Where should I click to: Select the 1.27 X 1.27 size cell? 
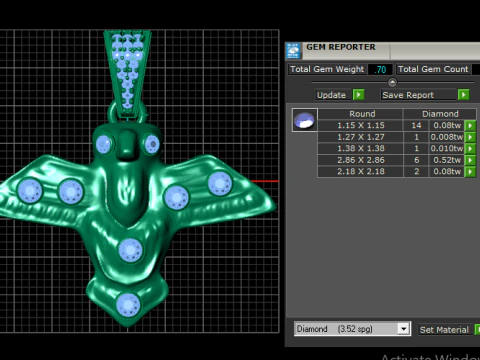tap(361, 137)
